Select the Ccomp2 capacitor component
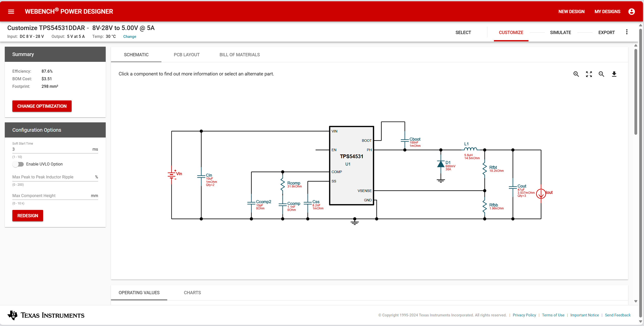Screen dimensions: 644x326 coord(251,203)
